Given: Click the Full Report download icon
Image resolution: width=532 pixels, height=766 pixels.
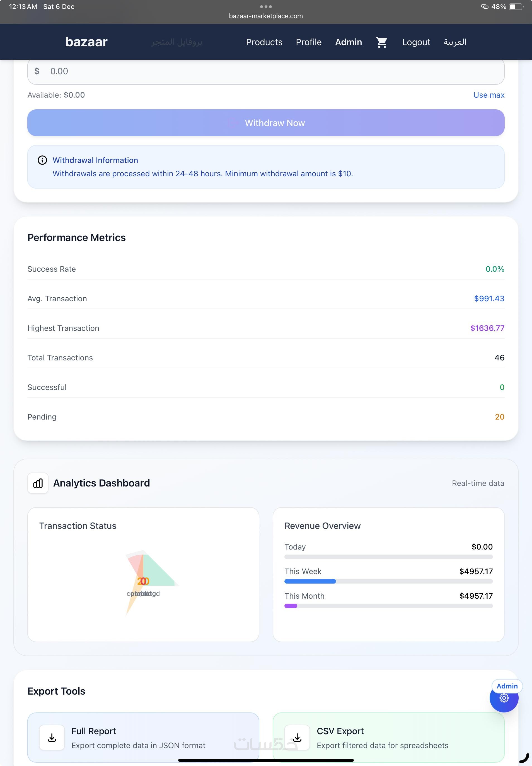Looking at the screenshot, I should tap(52, 737).
